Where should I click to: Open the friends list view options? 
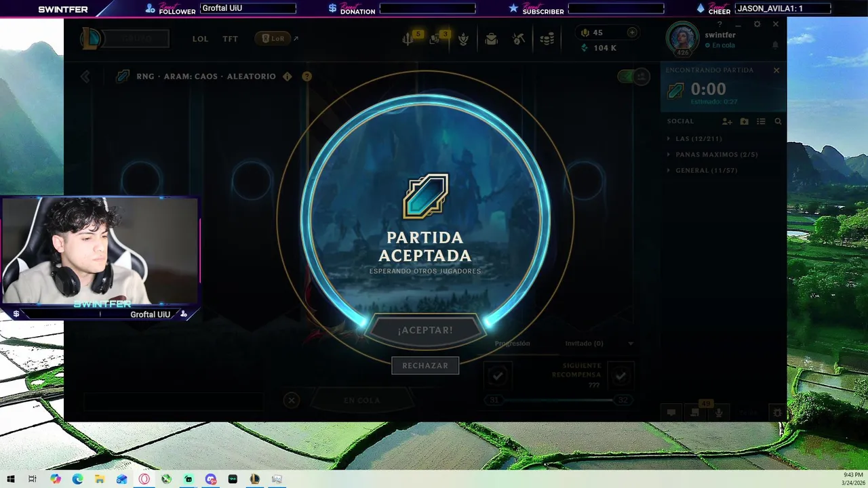[761, 121]
